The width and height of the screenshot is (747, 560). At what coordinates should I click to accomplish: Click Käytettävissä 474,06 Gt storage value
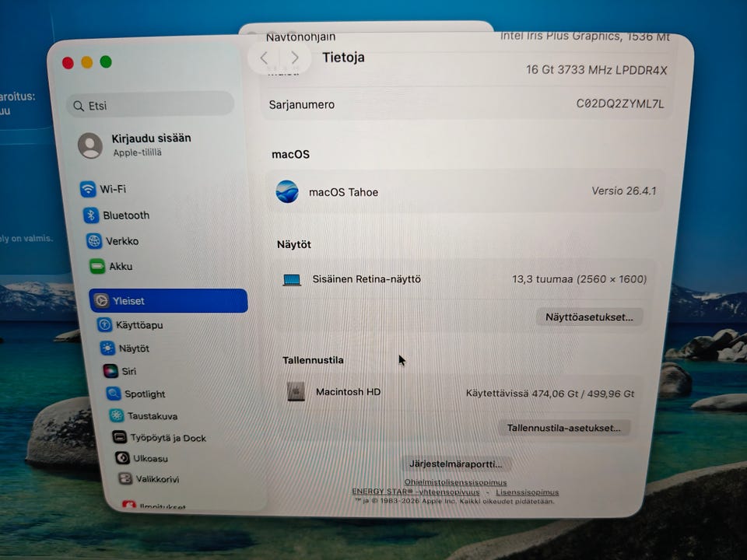[x=550, y=394]
